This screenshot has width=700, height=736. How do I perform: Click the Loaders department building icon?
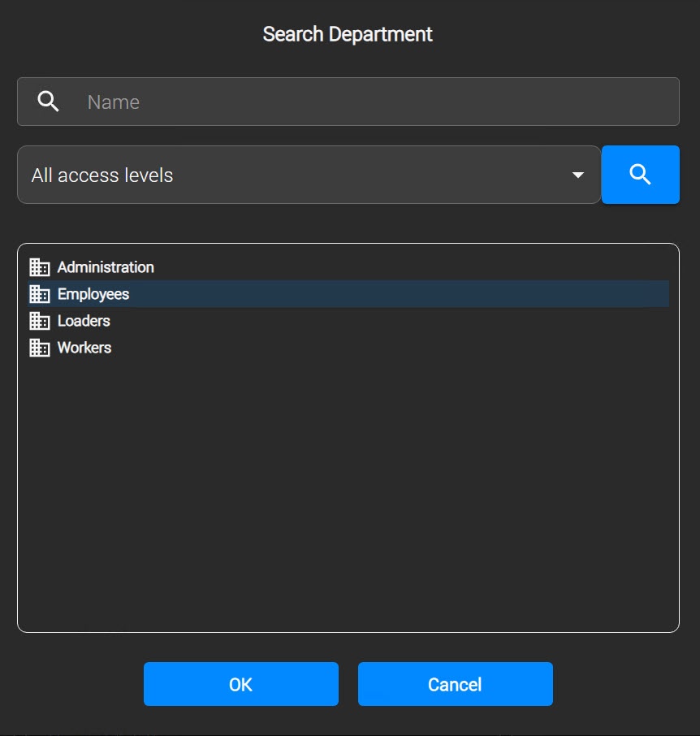pos(40,321)
